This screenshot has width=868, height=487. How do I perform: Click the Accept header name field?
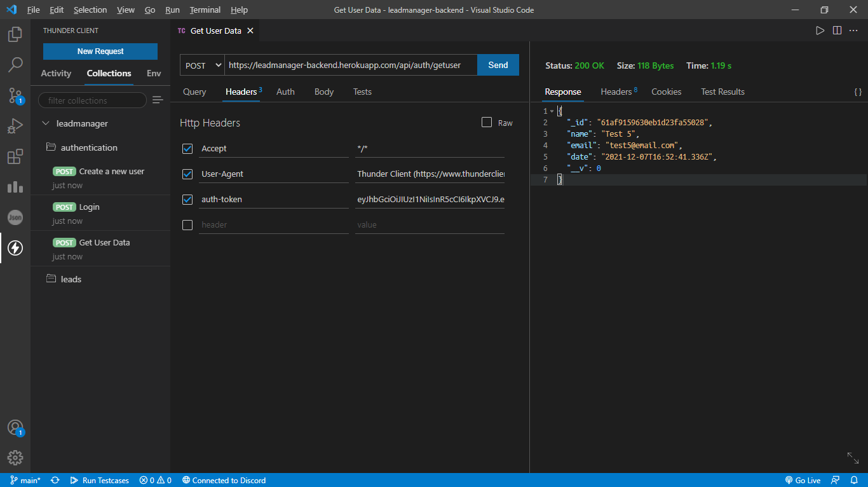[x=274, y=149]
